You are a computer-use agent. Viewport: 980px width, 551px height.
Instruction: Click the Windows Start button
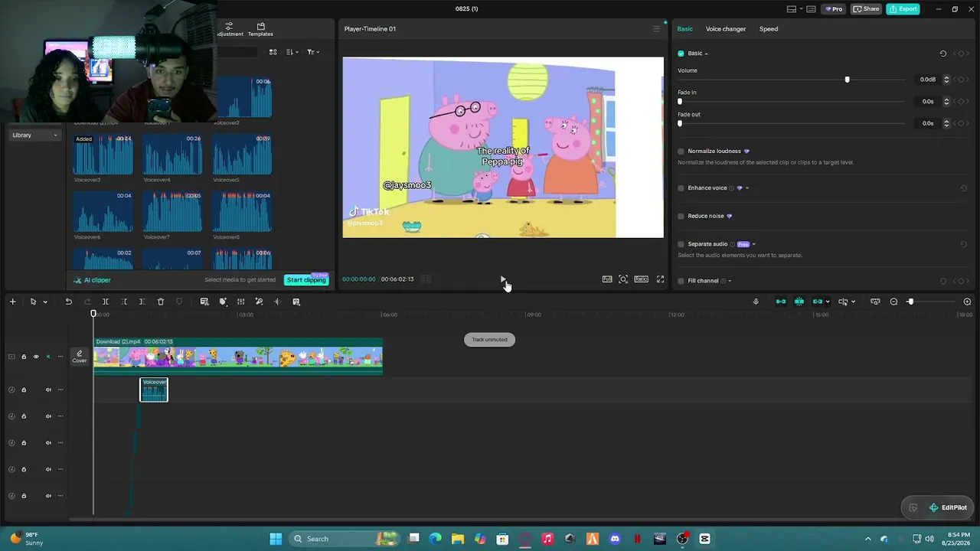coord(276,539)
